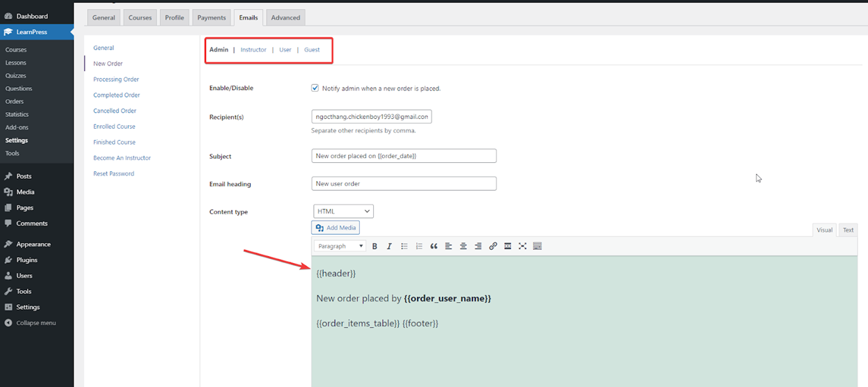Image resolution: width=868 pixels, height=387 pixels.
Task: Open Become An Instructor email settings
Action: (122, 158)
